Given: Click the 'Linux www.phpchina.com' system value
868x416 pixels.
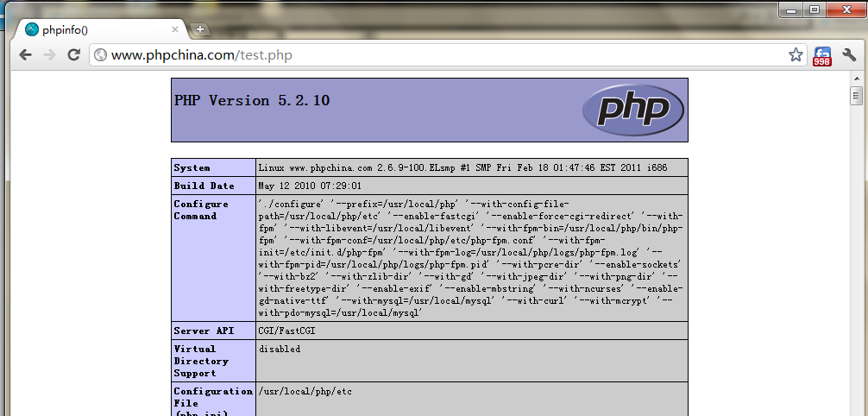Looking at the screenshot, I should 462,167.
